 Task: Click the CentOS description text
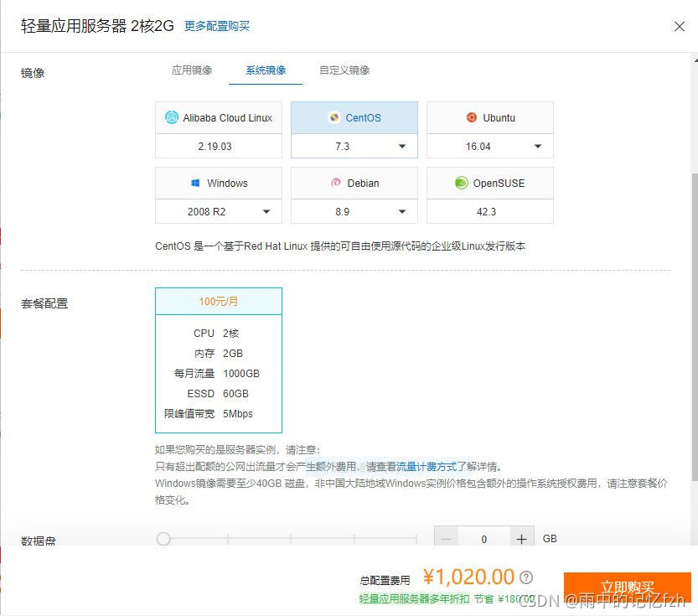[x=340, y=246]
